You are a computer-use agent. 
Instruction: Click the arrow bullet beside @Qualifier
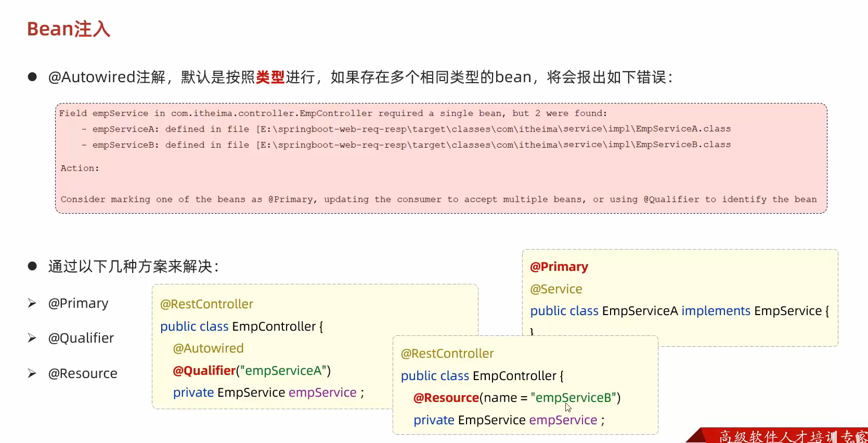click(x=32, y=338)
